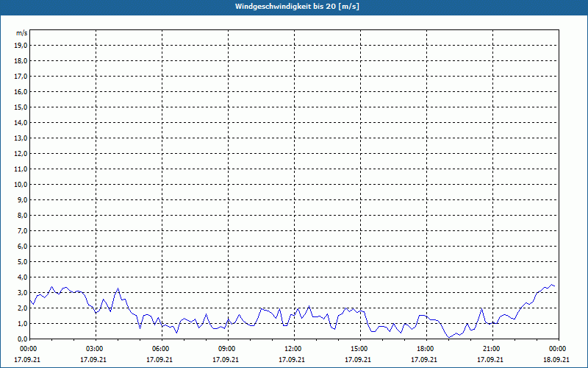Click the wind curve's final peak before midnight
The height and width of the screenshot is (368, 588).
click(x=551, y=284)
